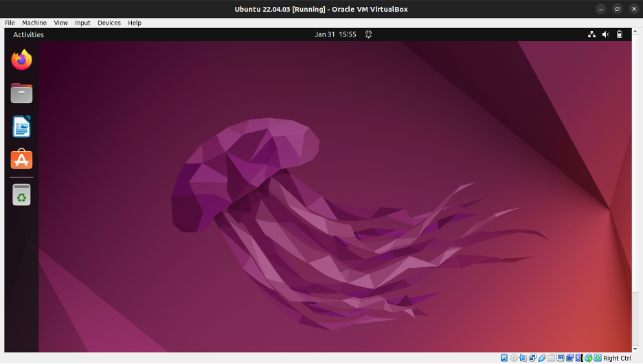643x364 pixels.
Task: Click the battery indicator in Ubuntu top bar
Action: (x=620, y=34)
